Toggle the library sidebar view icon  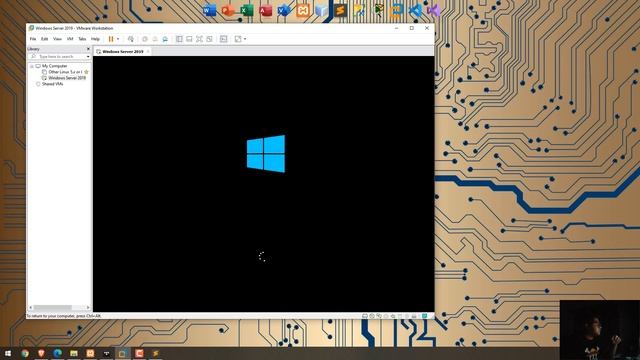pyautogui.click(x=179, y=39)
